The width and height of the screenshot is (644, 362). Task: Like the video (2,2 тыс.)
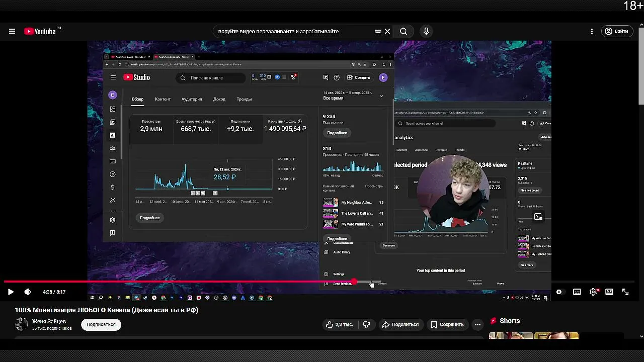coord(340,325)
